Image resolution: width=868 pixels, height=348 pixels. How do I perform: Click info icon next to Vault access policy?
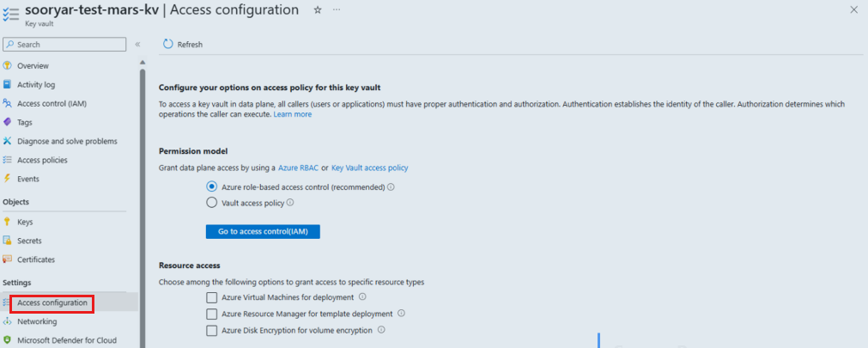tap(290, 203)
